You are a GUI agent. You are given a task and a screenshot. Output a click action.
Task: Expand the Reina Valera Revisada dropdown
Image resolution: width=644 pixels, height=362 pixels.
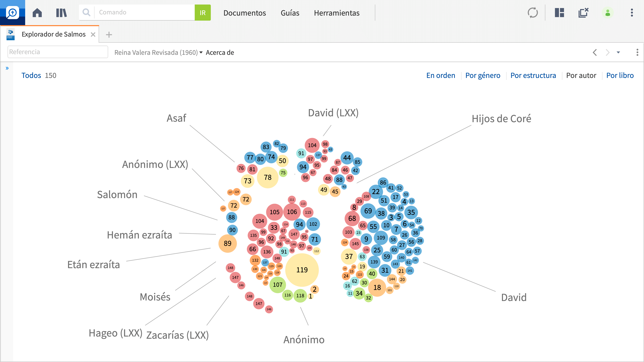(158, 52)
